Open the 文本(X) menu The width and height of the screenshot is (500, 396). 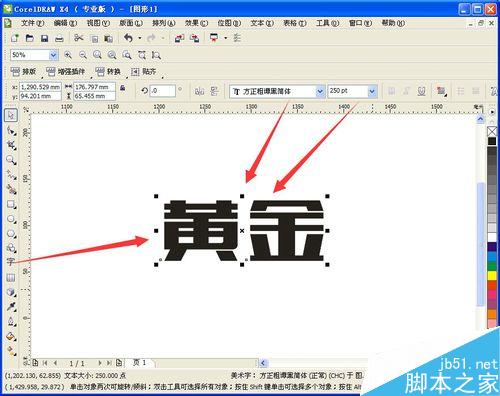click(262, 23)
